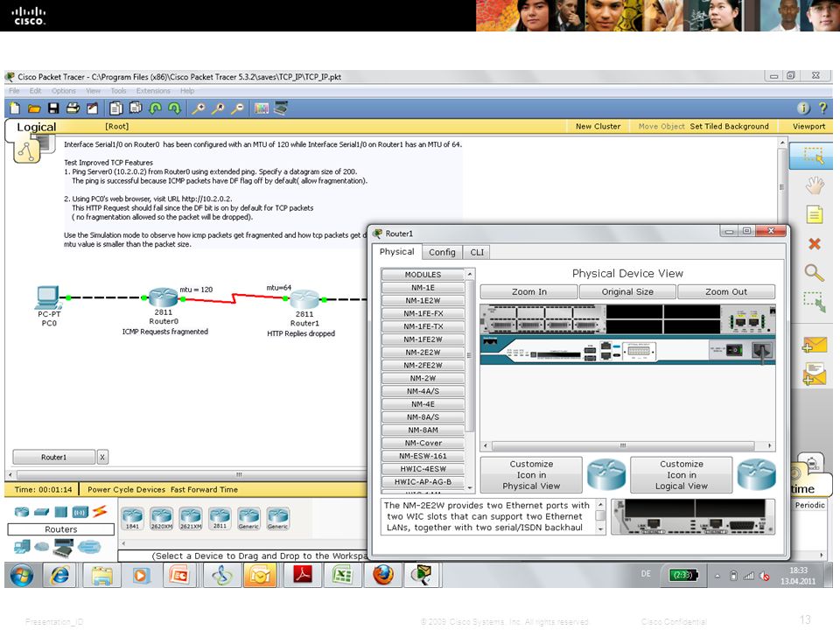
Task: Click the Zoom Reset magnifier icon
Action: tap(218, 108)
